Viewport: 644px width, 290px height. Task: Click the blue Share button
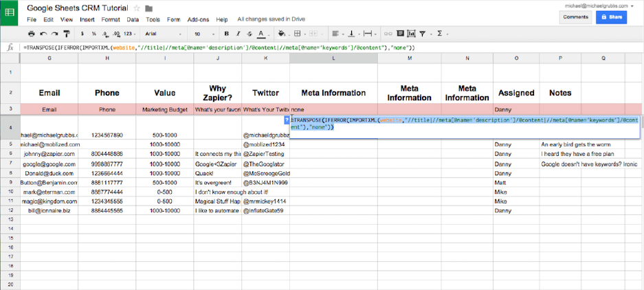click(612, 17)
